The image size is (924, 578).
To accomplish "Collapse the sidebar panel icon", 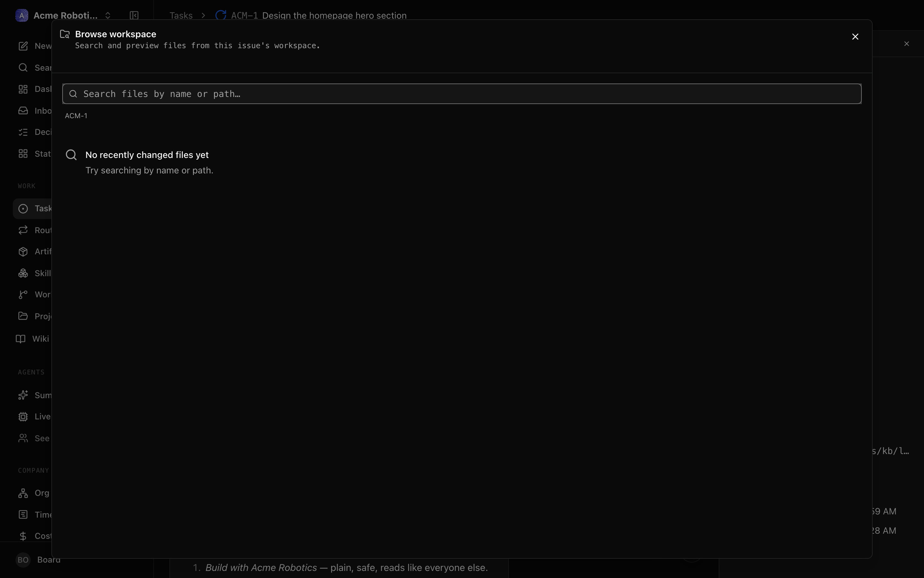I will [134, 15].
